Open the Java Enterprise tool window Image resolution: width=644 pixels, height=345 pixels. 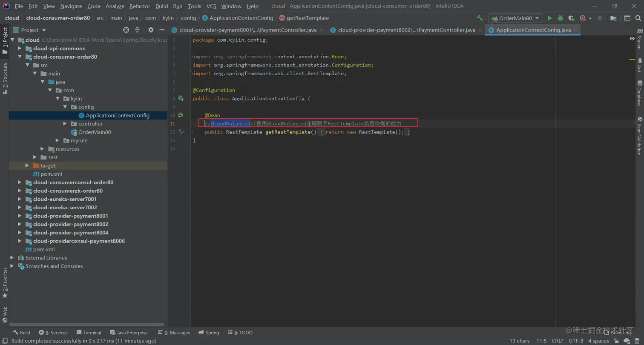point(129,333)
